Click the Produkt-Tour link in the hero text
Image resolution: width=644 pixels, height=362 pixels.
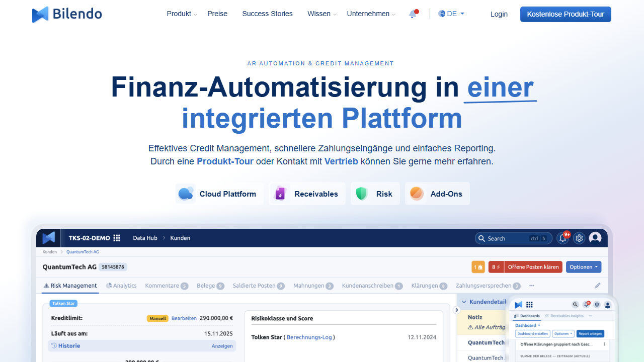pos(225,161)
